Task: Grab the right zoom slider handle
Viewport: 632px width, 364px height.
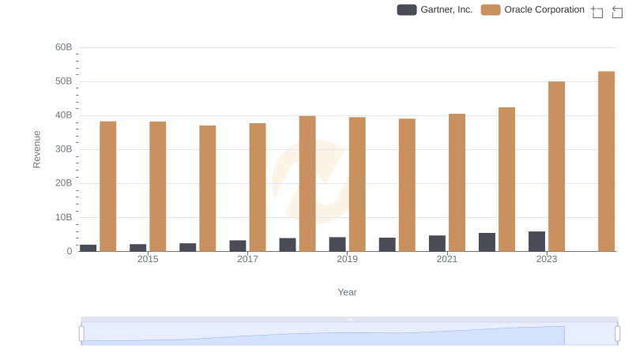Action: click(x=617, y=334)
